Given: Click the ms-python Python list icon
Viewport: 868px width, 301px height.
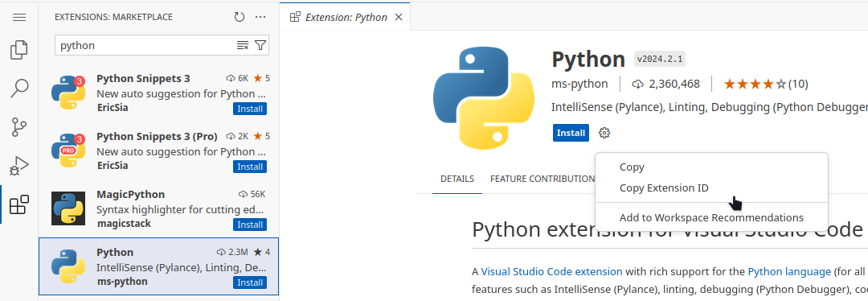Looking at the screenshot, I should [68, 266].
